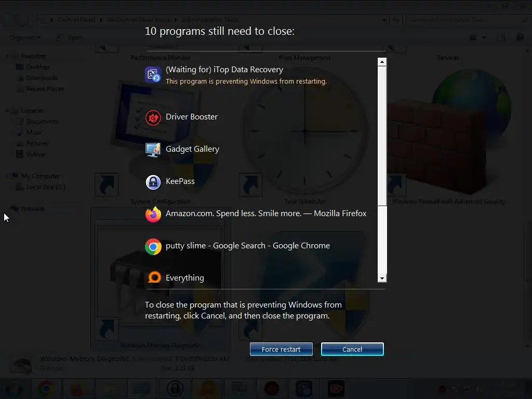Open Explorer help question mark icon
Screen dimensions: 532x399
click(520, 37)
